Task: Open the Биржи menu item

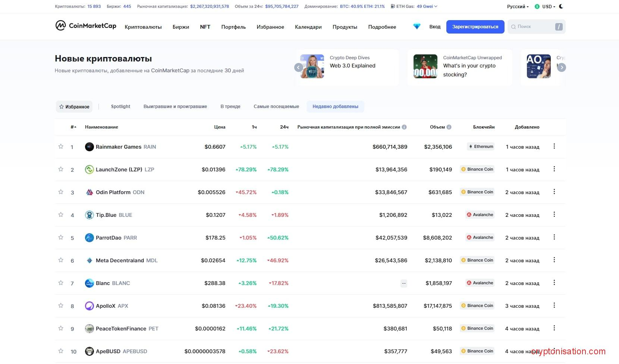Action: pos(181,27)
